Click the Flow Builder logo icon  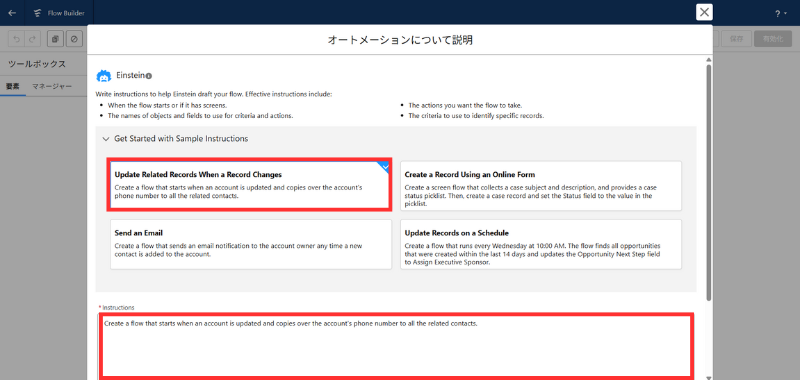[37, 13]
